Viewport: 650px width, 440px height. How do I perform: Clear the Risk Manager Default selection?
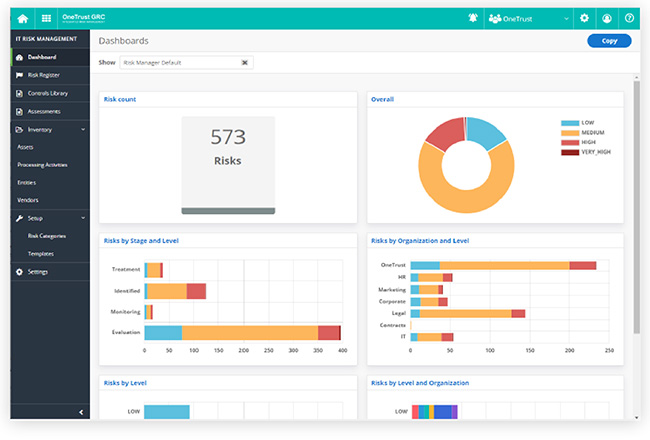point(245,63)
